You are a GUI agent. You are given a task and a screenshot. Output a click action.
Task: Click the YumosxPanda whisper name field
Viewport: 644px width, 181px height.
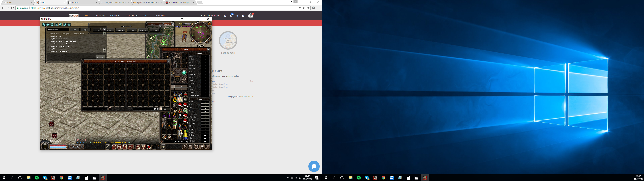click(x=58, y=29)
